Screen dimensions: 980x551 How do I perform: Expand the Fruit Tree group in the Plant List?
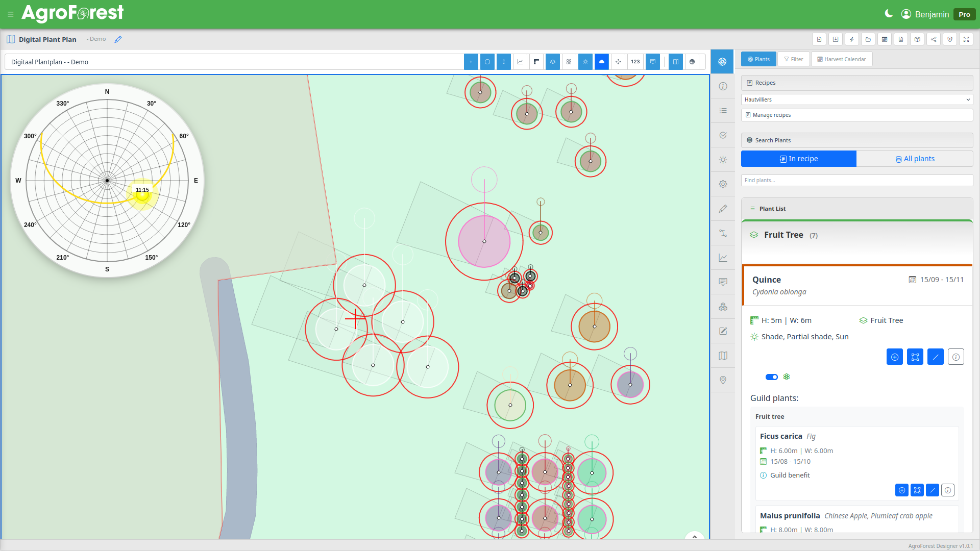click(783, 235)
